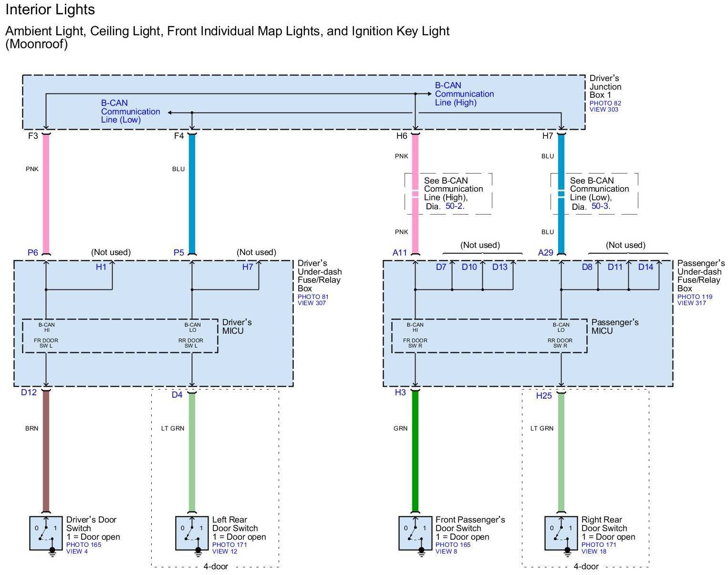The height and width of the screenshot is (575, 728).
Task: Open VIEW 8 under Front Passenger's Door Switch
Action: (446, 552)
